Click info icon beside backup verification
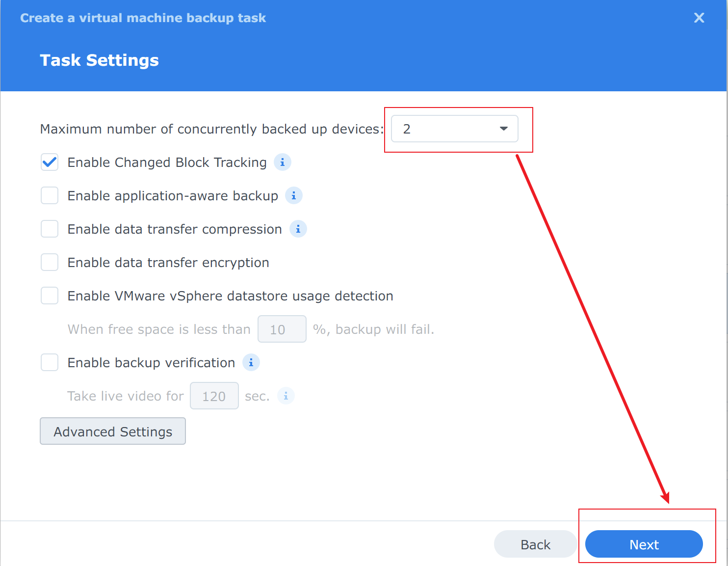The height and width of the screenshot is (566, 728). tap(251, 362)
